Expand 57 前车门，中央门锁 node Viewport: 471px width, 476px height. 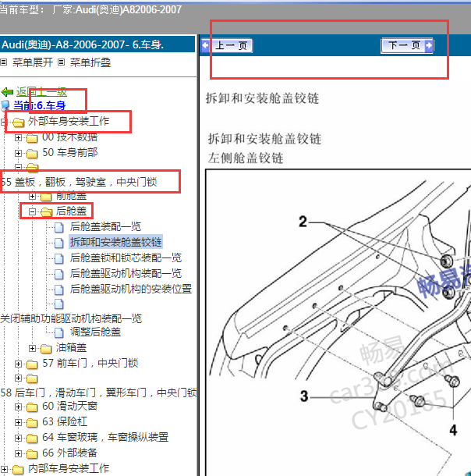[18, 364]
